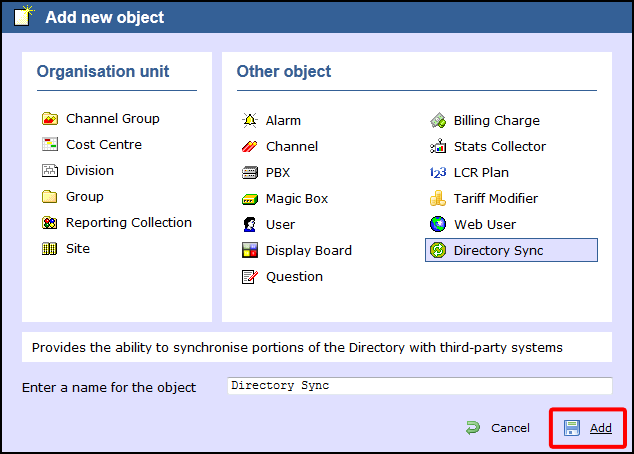The height and width of the screenshot is (454, 634).
Task: Click the Tariff Modifier icon
Action: point(438,199)
